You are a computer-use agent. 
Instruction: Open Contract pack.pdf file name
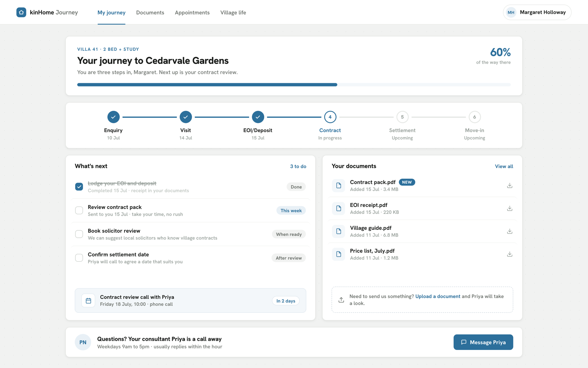point(373,182)
